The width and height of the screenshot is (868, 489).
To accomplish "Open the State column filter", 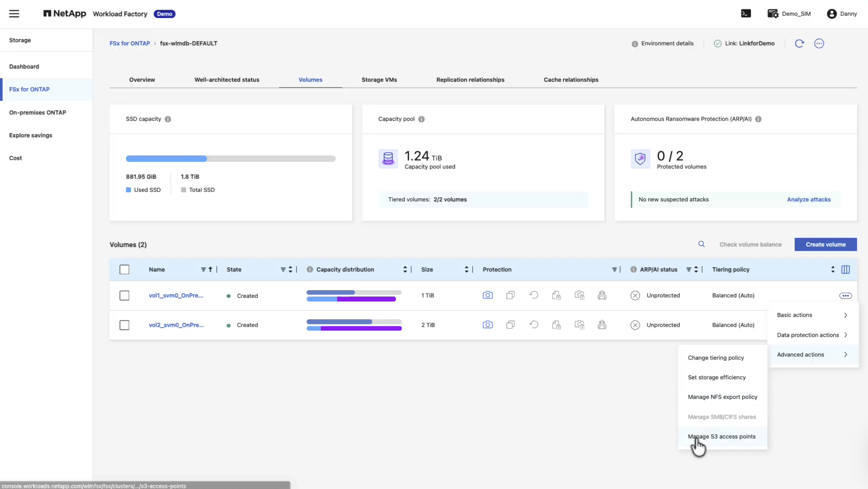I will [x=283, y=269].
